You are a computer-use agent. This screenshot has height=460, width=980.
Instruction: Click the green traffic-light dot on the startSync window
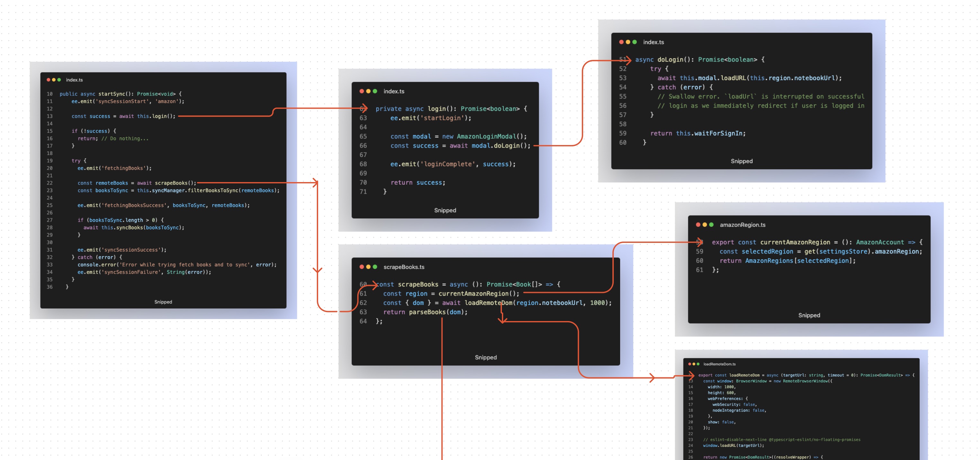click(60, 79)
